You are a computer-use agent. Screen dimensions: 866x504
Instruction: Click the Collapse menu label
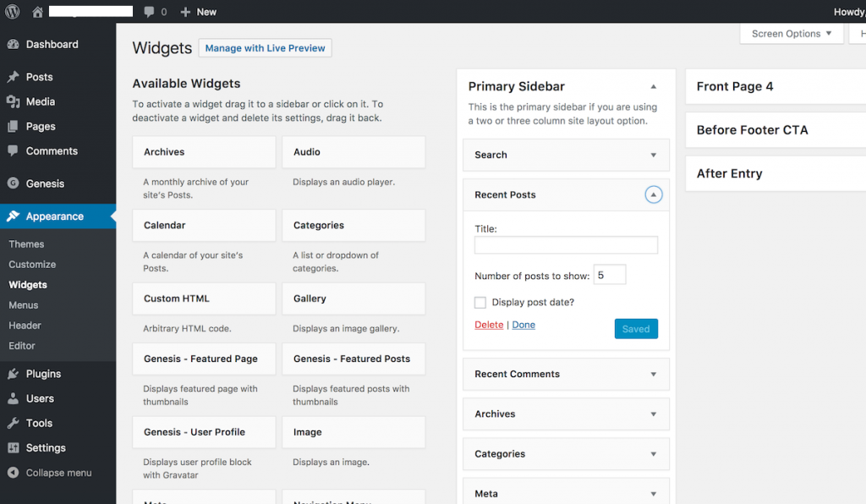coord(58,473)
